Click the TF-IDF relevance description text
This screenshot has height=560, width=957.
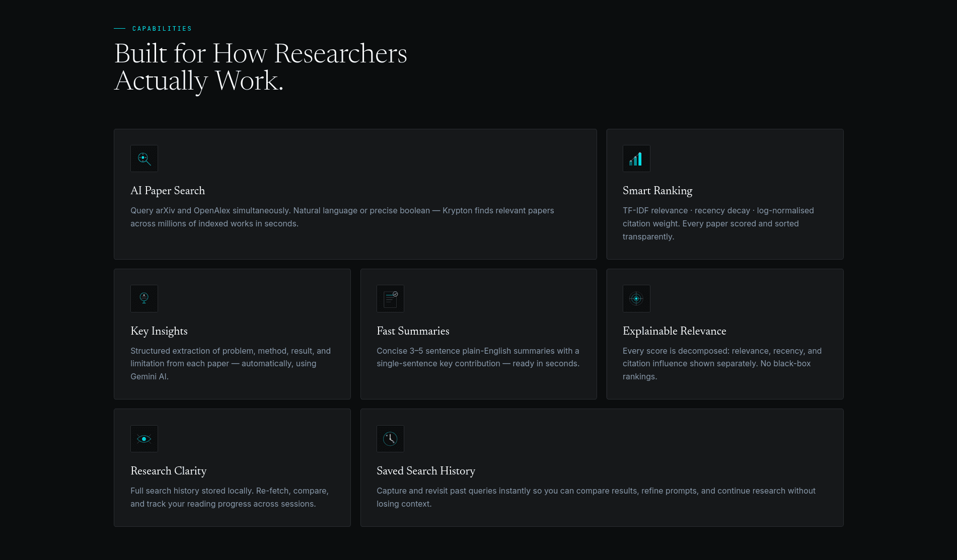point(718,223)
